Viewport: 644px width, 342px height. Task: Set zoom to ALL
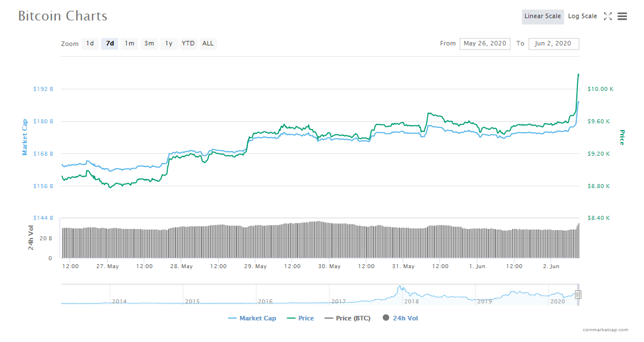pos(208,44)
